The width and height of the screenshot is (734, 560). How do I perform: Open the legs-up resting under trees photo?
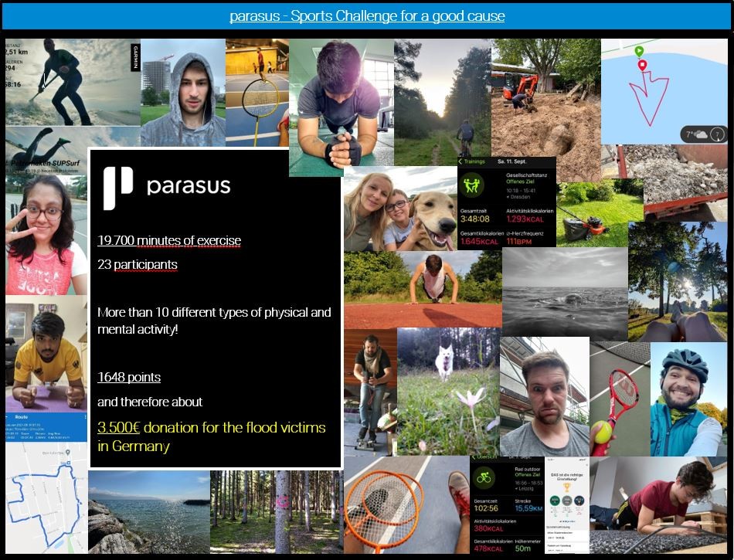678,281
